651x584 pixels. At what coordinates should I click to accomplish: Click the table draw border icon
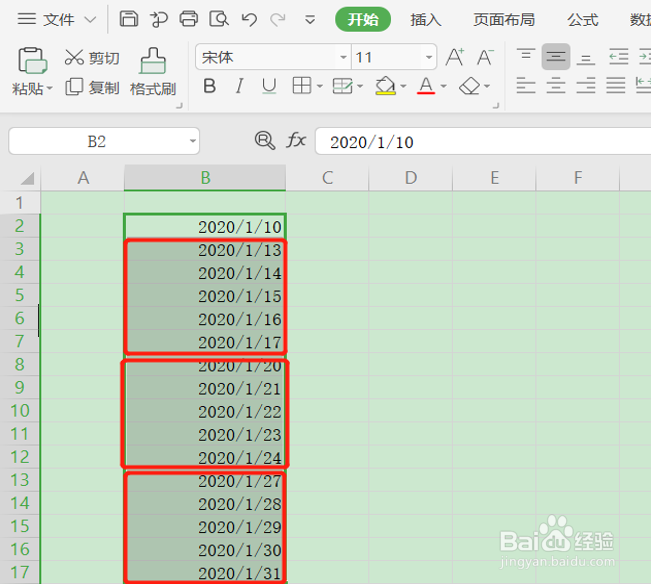point(343,86)
